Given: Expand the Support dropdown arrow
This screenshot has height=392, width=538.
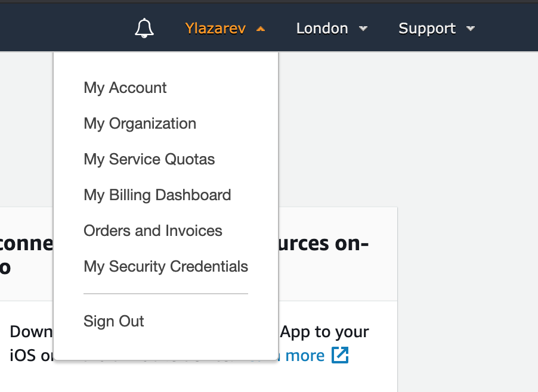Looking at the screenshot, I should pos(471,29).
